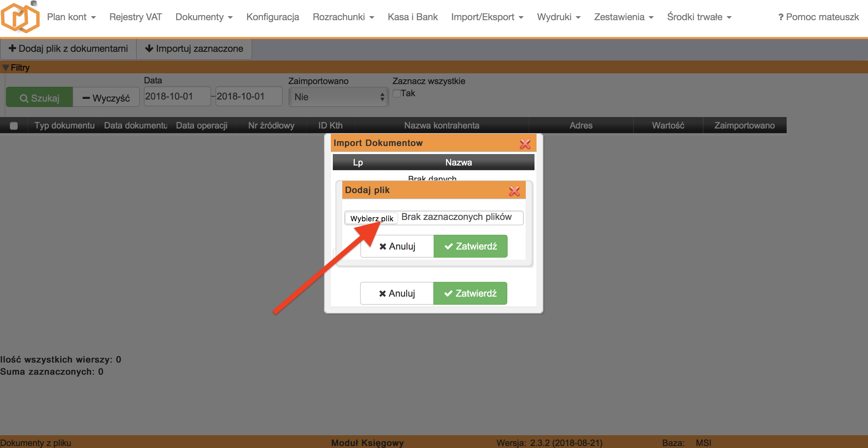Click the start date field showing 2018-10-01
The height and width of the screenshot is (448, 868).
pyautogui.click(x=177, y=96)
